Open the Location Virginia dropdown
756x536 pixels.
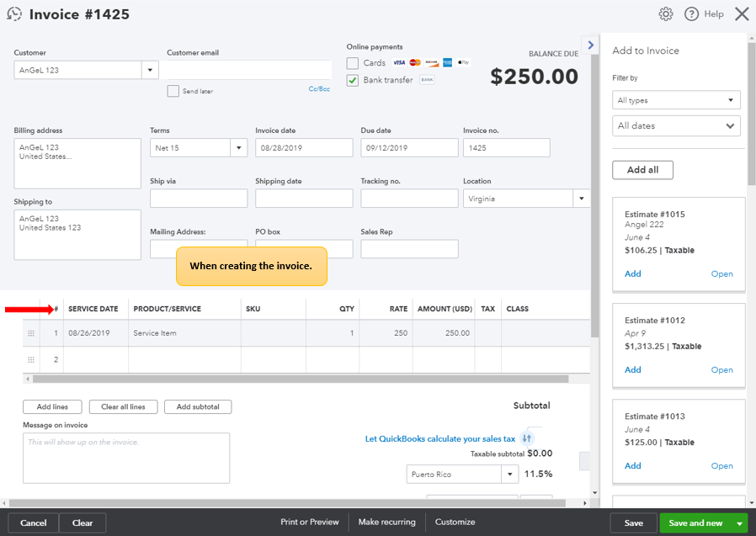click(x=582, y=199)
